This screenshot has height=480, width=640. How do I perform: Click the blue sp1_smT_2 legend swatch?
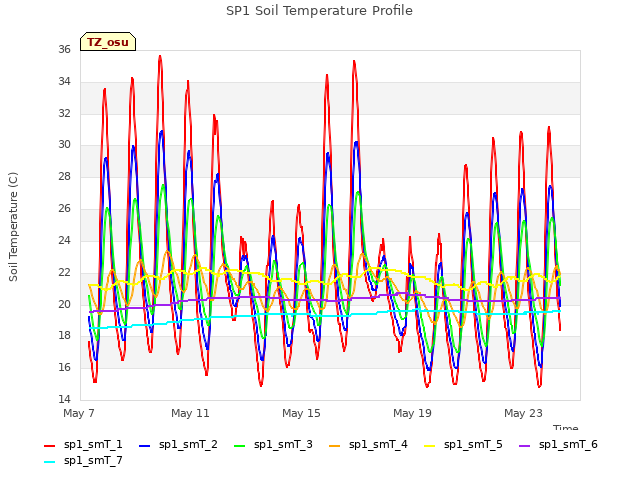click(x=144, y=446)
